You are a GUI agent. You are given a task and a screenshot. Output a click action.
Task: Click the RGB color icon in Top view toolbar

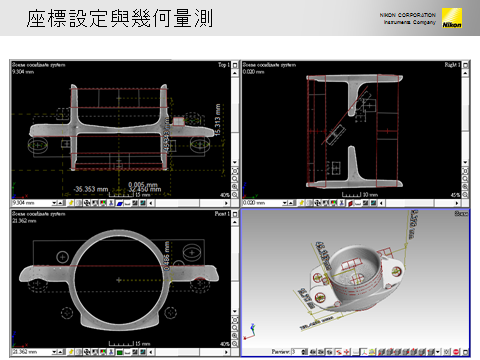tap(103, 203)
